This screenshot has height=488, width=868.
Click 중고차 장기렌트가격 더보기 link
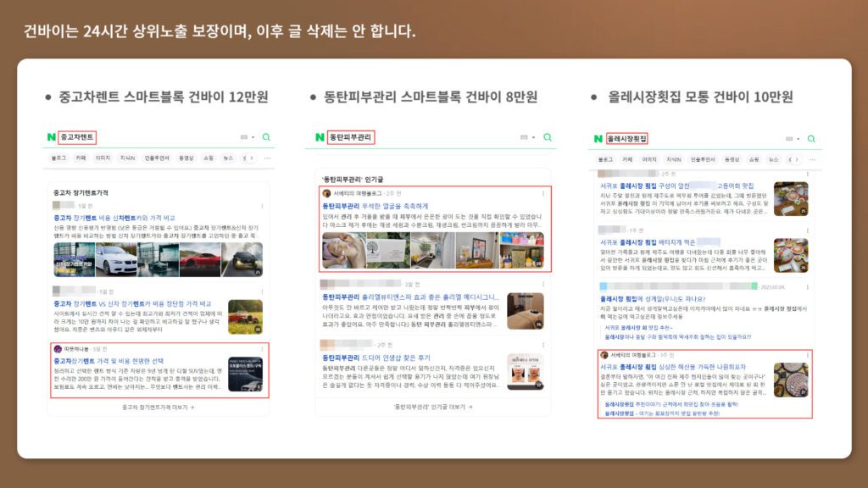(x=158, y=407)
